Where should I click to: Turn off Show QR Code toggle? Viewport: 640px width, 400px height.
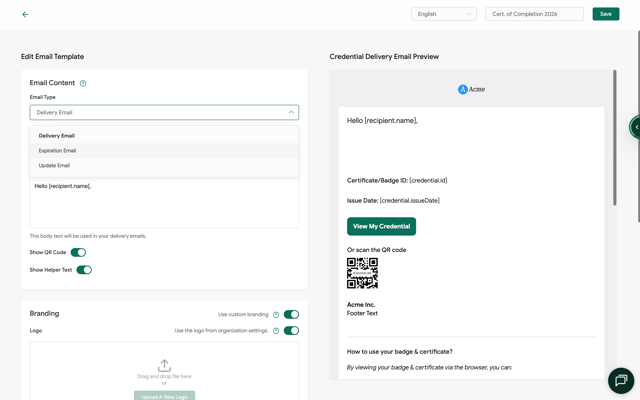[78, 253]
